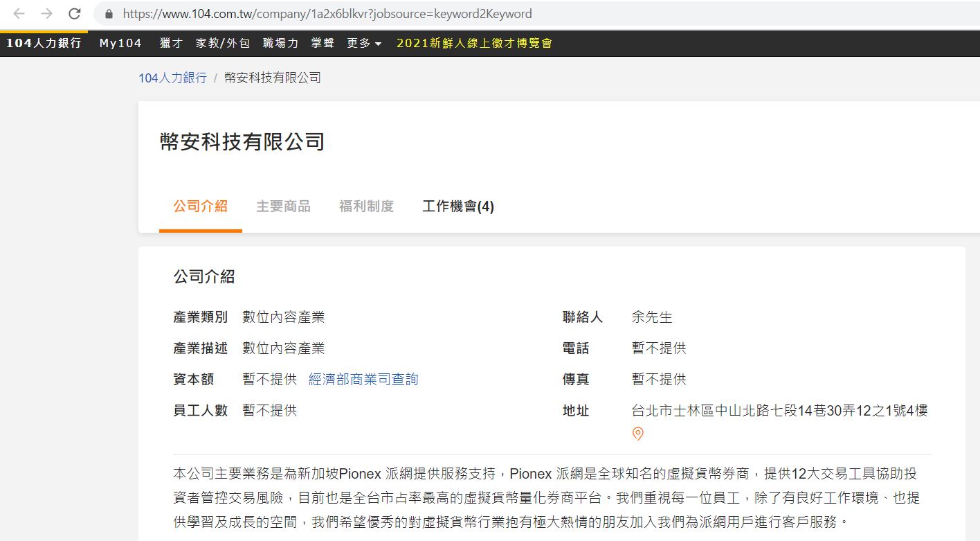
Task: Click the browser back arrow
Action: click(19, 14)
